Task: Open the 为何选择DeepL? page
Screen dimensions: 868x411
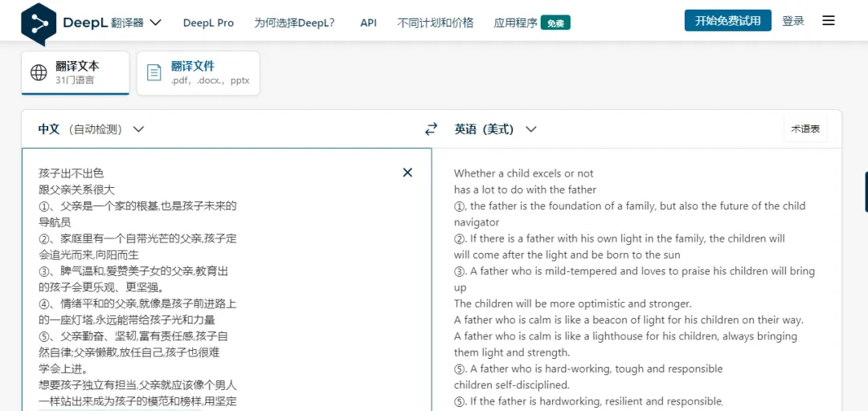Action: point(294,22)
